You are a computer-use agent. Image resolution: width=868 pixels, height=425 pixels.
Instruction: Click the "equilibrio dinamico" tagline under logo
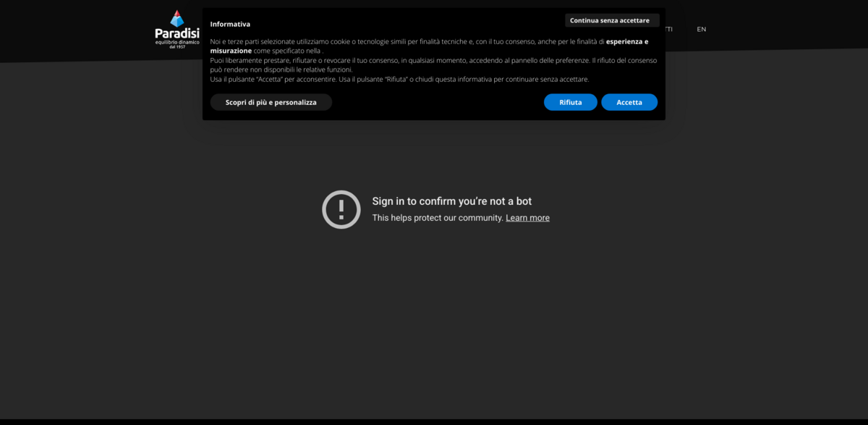coord(176,42)
